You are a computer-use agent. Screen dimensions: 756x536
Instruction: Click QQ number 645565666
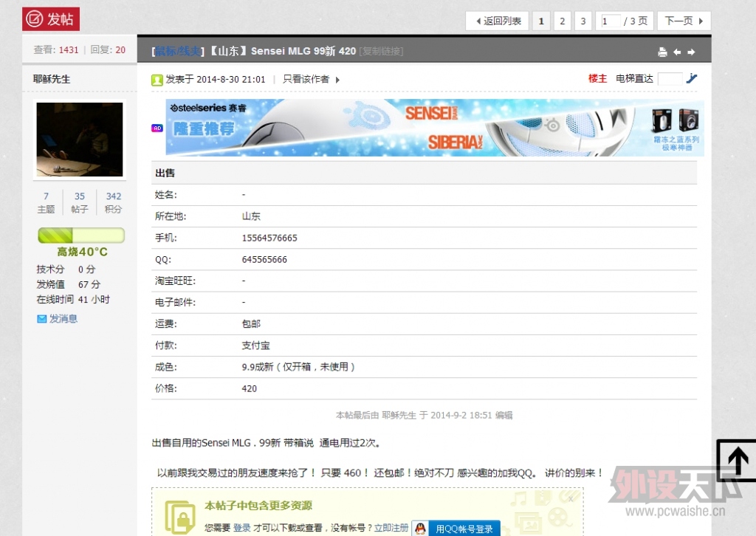click(x=264, y=260)
